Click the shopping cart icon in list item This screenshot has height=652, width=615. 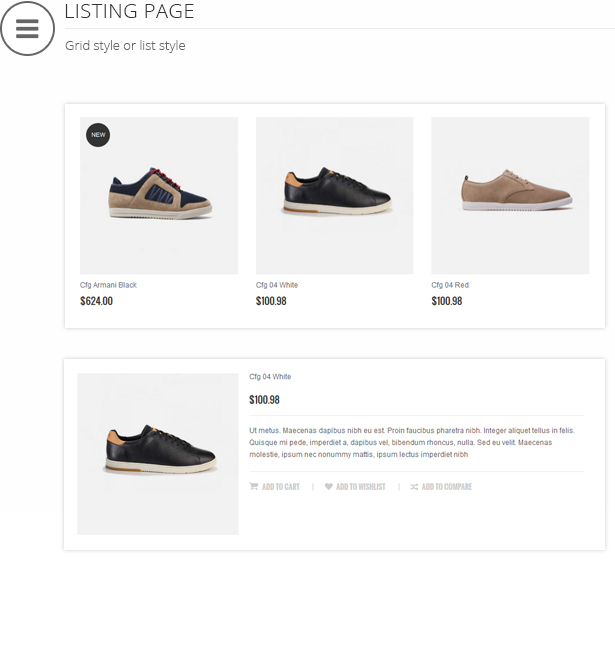[x=254, y=487]
